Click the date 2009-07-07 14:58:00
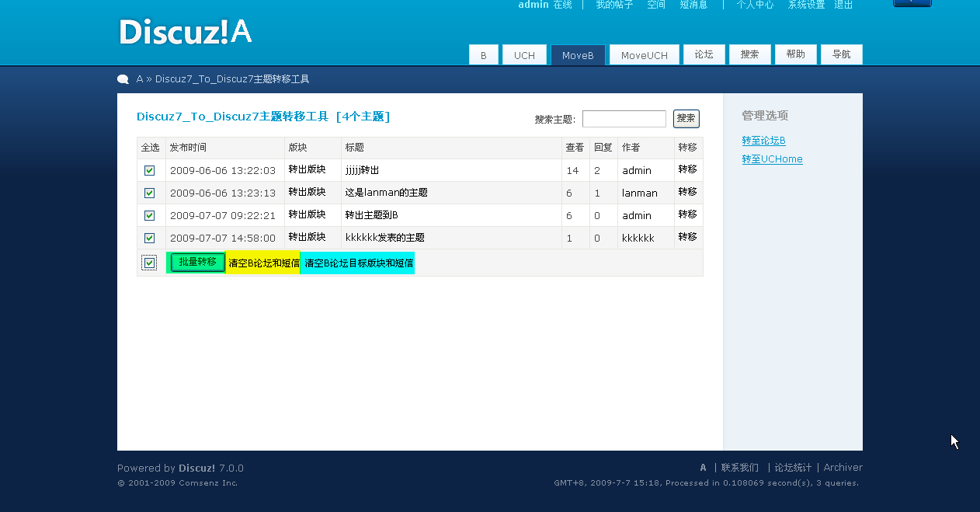Viewport: 980px width, 512px height. click(x=223, y=238)
